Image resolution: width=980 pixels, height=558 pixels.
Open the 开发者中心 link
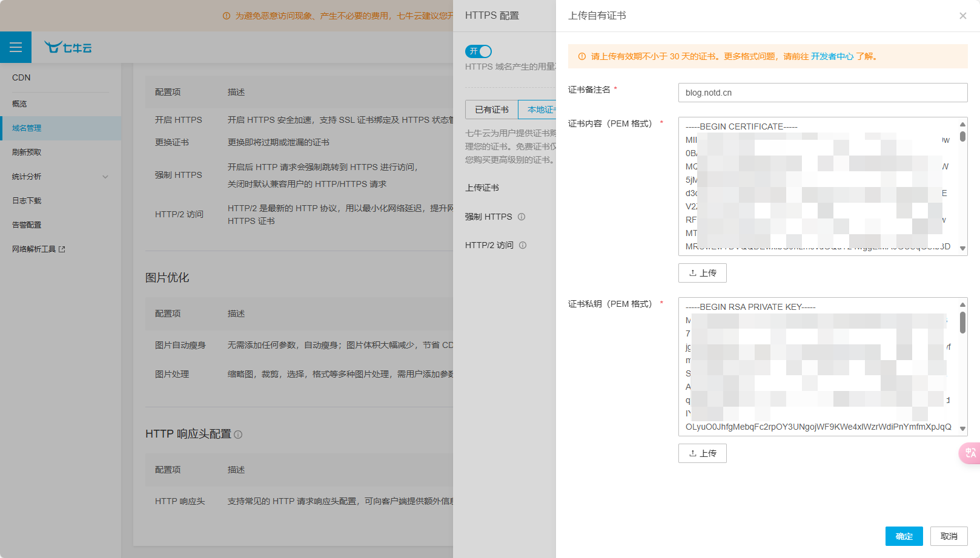click(832, 56)
